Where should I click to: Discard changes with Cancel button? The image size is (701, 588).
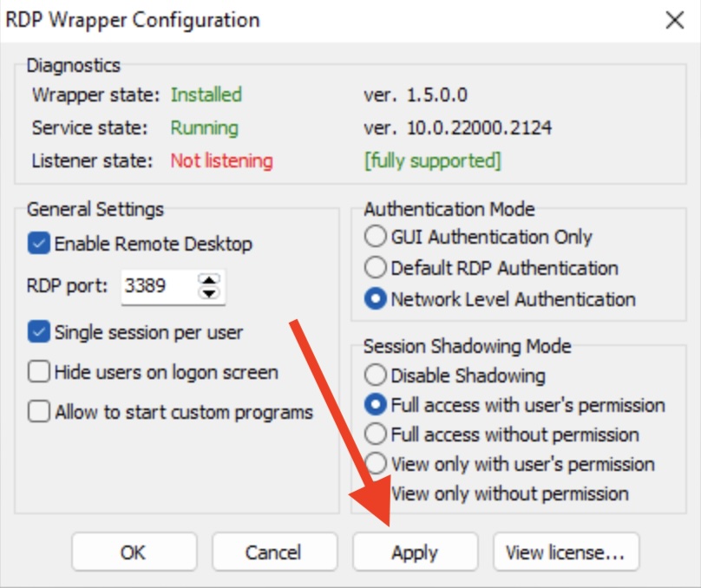pos(274,552)
